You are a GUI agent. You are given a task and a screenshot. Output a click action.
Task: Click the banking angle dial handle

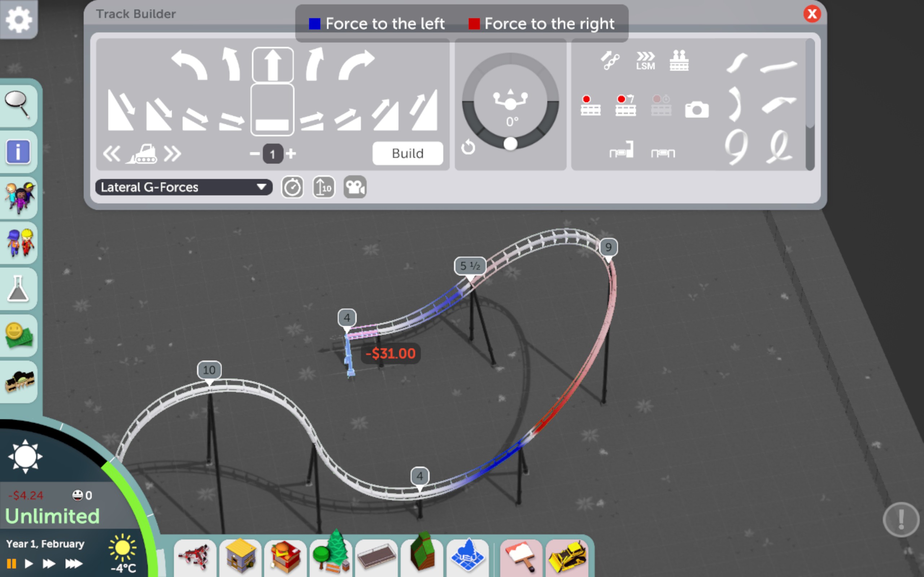510,144
